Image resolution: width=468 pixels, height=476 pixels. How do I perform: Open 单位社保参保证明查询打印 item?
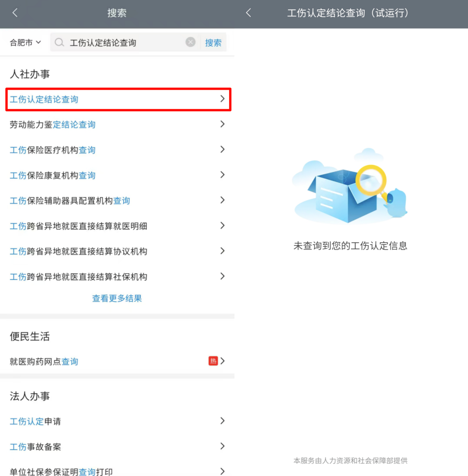click(x=117, y=471)
